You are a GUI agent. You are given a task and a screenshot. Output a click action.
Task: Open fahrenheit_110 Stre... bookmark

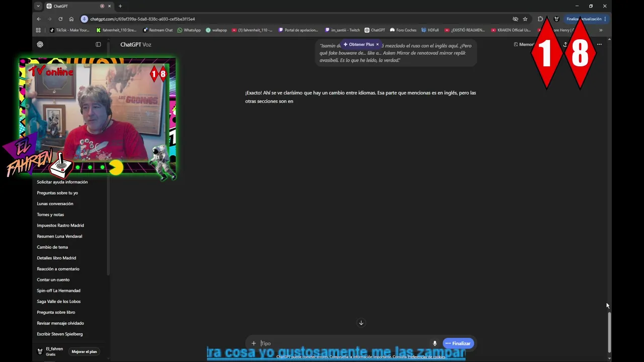click(x=116, y=30)
